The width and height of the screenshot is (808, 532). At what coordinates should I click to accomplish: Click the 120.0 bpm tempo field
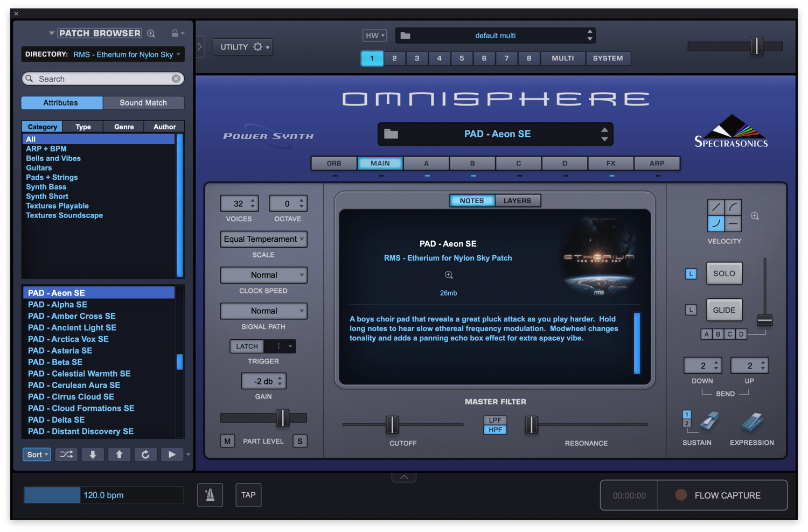103,495
